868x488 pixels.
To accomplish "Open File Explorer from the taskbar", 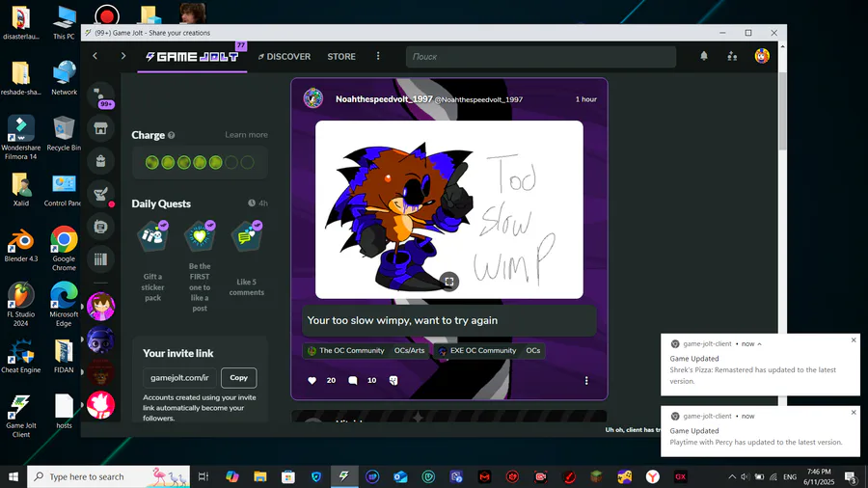I will pos(260,476).
